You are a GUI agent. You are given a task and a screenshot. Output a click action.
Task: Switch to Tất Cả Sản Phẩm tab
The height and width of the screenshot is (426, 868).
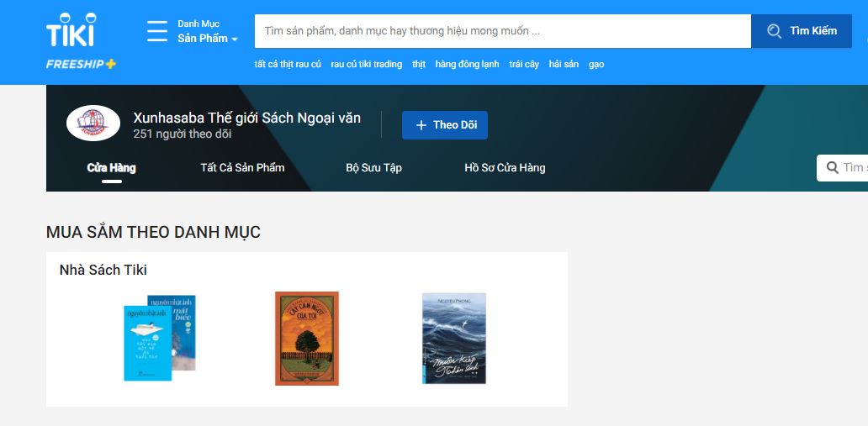pos(242,168)
